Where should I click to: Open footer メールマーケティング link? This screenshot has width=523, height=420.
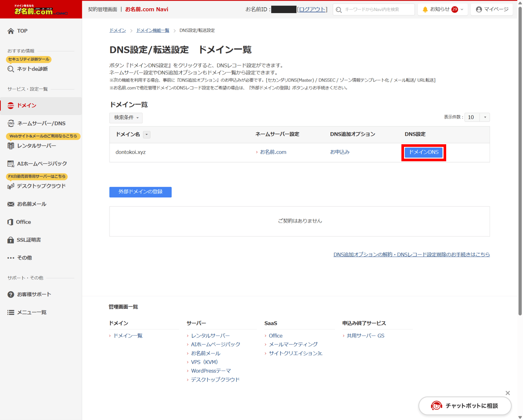click(x=293, y=344)
